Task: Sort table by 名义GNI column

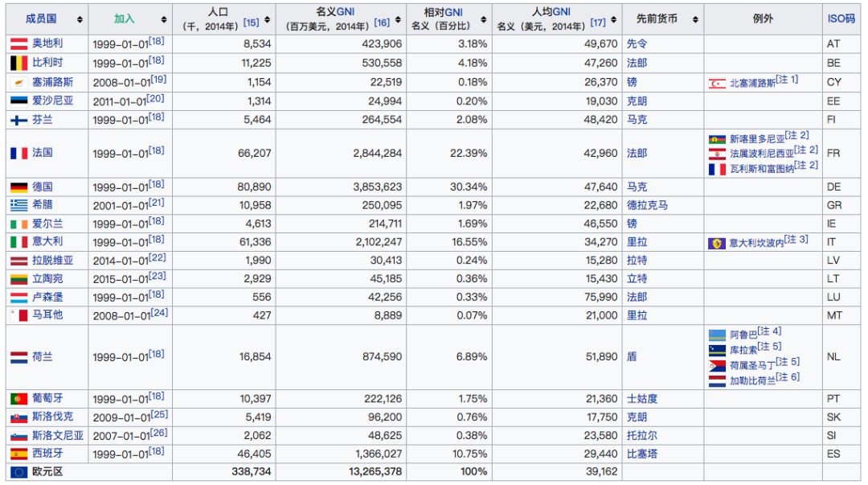Action: [x=398, y=19]
